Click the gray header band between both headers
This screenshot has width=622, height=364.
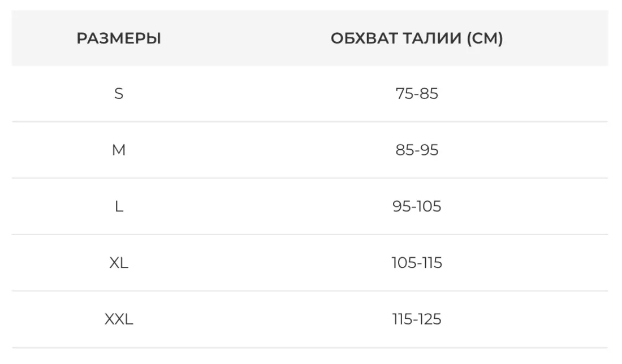[243, 38]
